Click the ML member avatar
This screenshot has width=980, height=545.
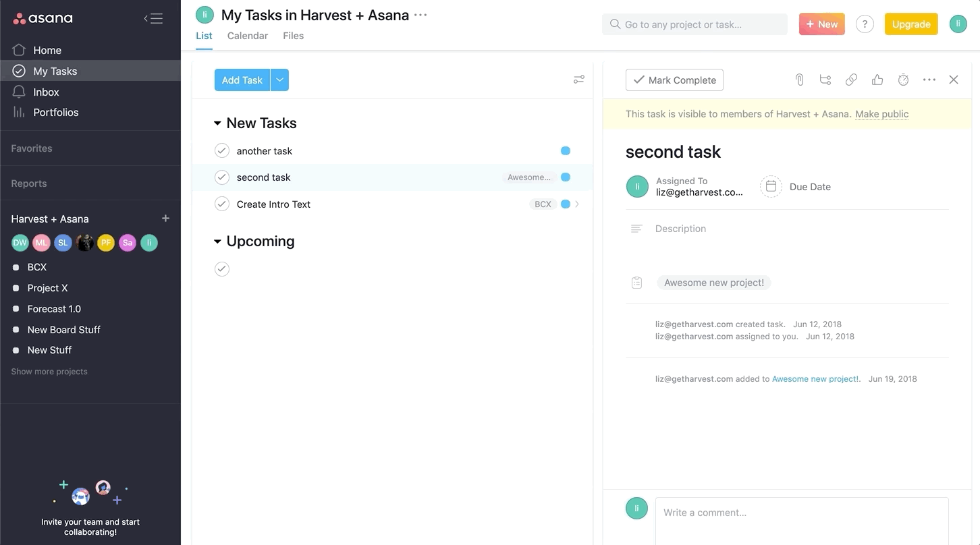(42, 243)
